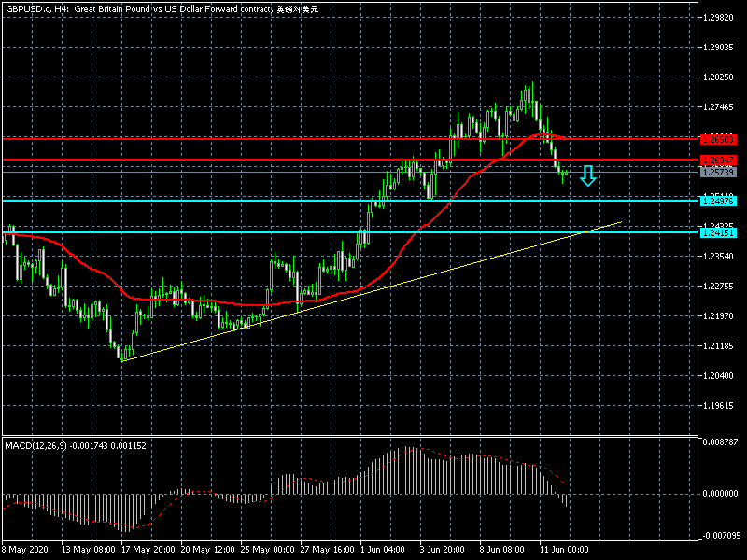The width and height of the screenshot is (747, 560).
Task: Select the red 1.26608 price tag
Action: 718,139
